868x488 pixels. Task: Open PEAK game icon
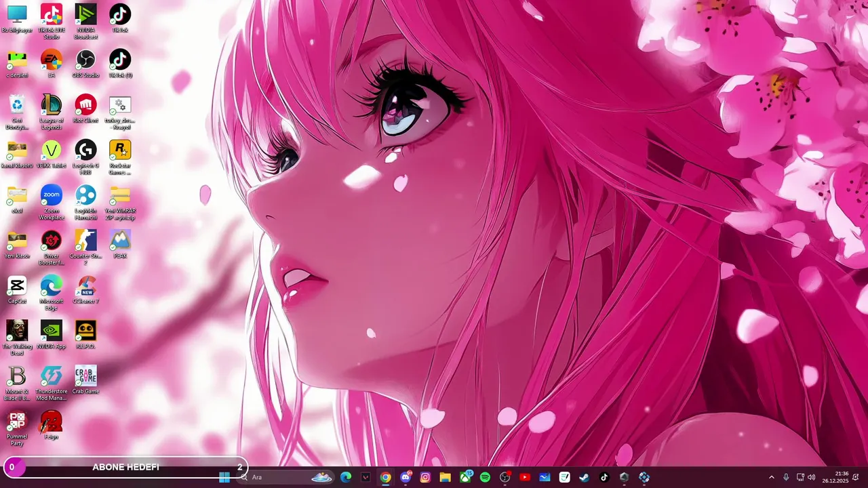[x=120, y=245]
